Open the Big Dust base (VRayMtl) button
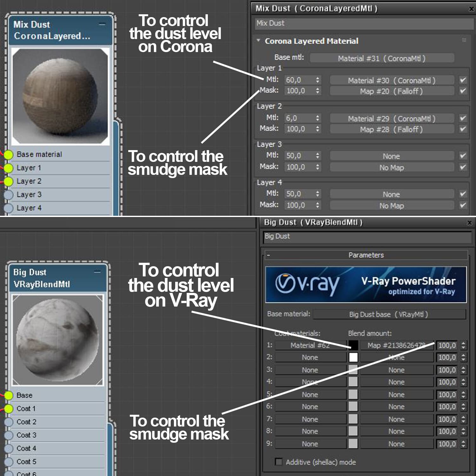The image size is (476, 476). [x=389, y=314]
